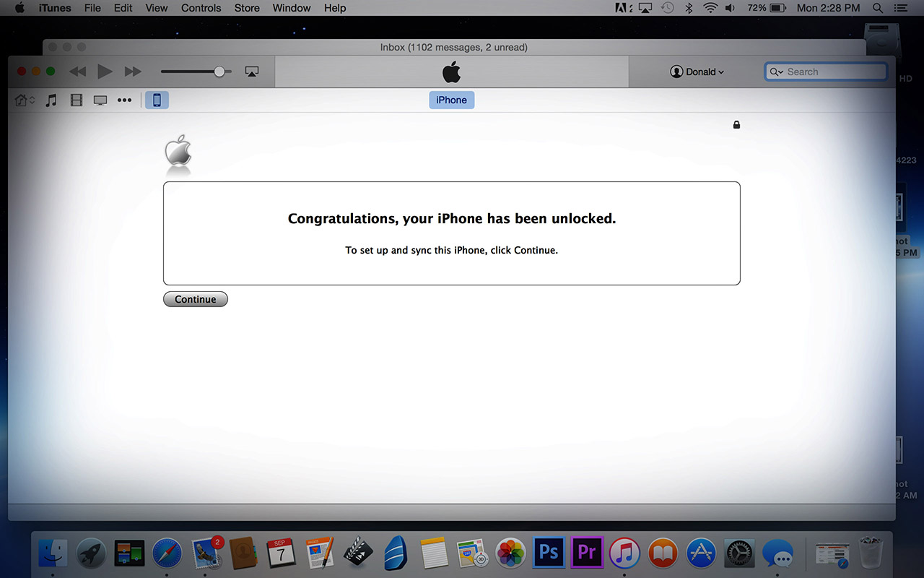Open the Store menu
This screenshot has width=924, height=578.
(247, 8)
